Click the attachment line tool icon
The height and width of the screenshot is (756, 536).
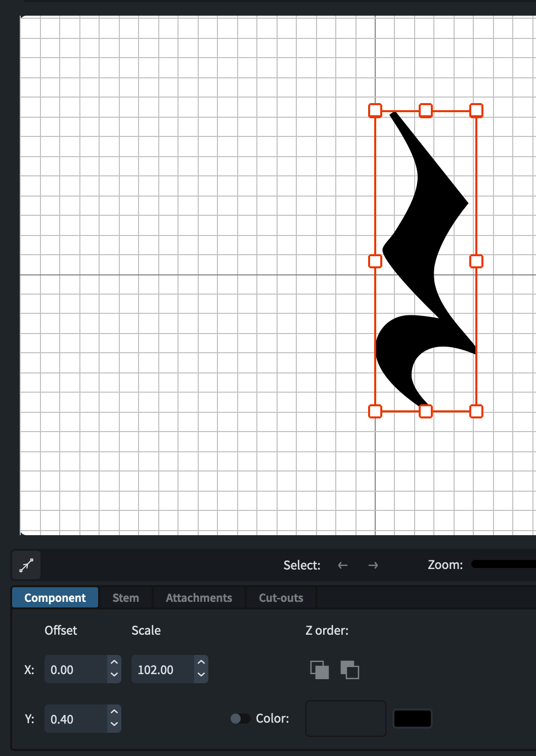[x=26, y=565]
